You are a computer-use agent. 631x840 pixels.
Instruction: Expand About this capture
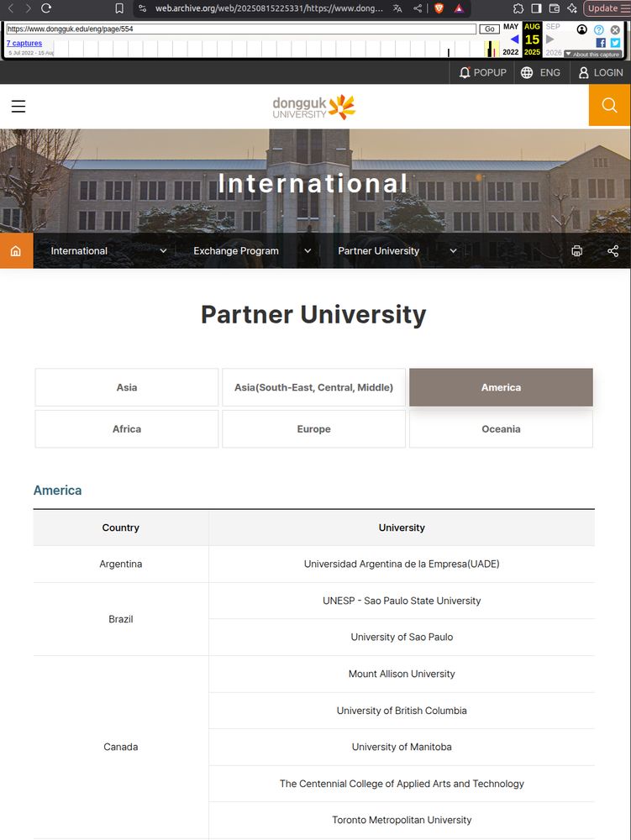[x=592, y=54]
